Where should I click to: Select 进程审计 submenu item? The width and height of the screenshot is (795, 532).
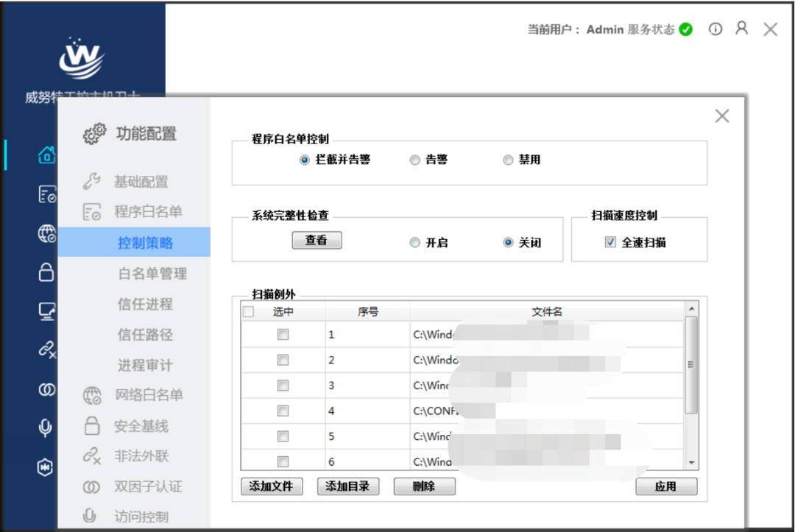click(146, 365)
